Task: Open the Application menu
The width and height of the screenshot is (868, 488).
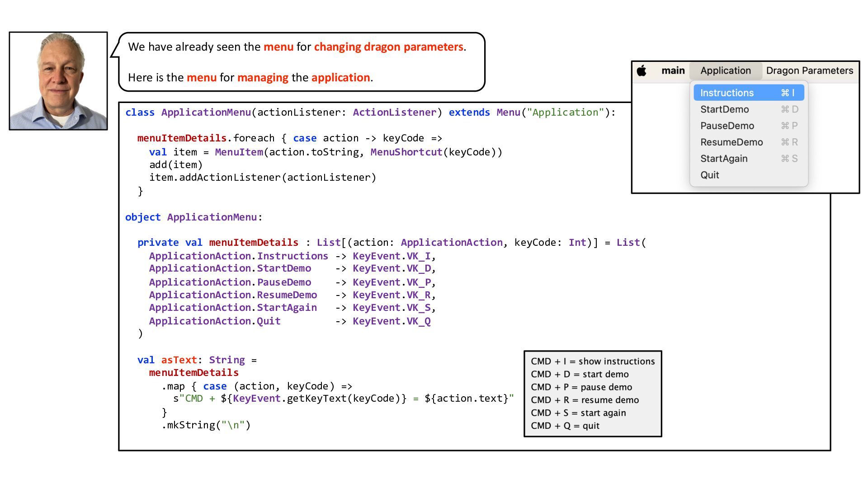Action: [725, 71]
